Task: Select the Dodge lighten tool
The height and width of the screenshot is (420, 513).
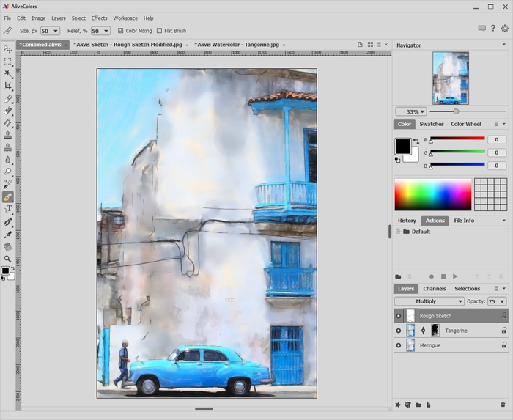Action: (x=7, y=172)
